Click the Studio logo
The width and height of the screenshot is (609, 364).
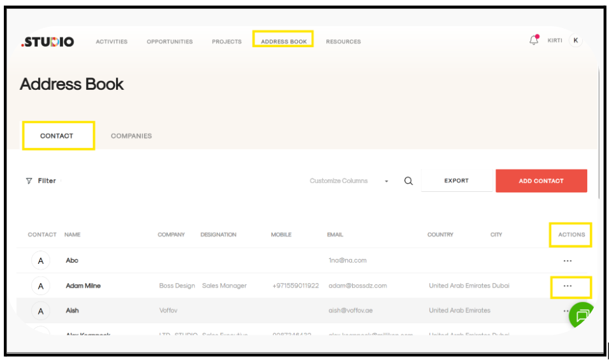tap(48, 42)
